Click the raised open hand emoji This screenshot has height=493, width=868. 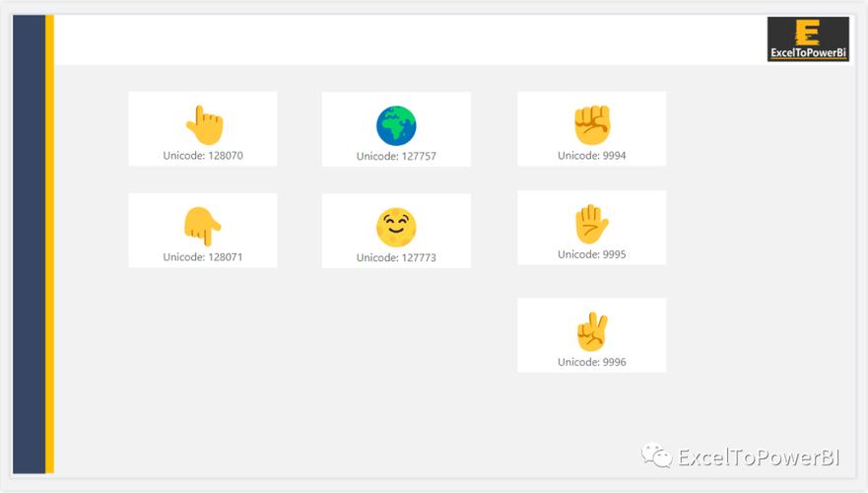(591, 224)
